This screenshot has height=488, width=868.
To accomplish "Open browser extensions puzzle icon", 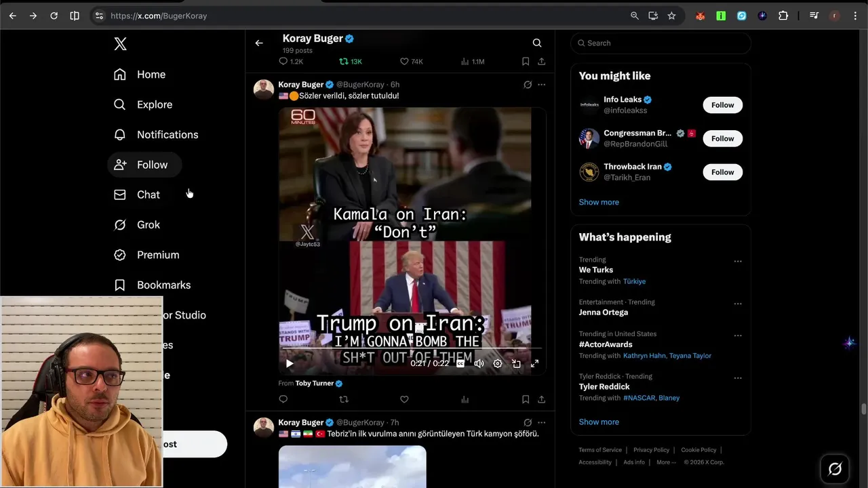I will coord(783,16).
